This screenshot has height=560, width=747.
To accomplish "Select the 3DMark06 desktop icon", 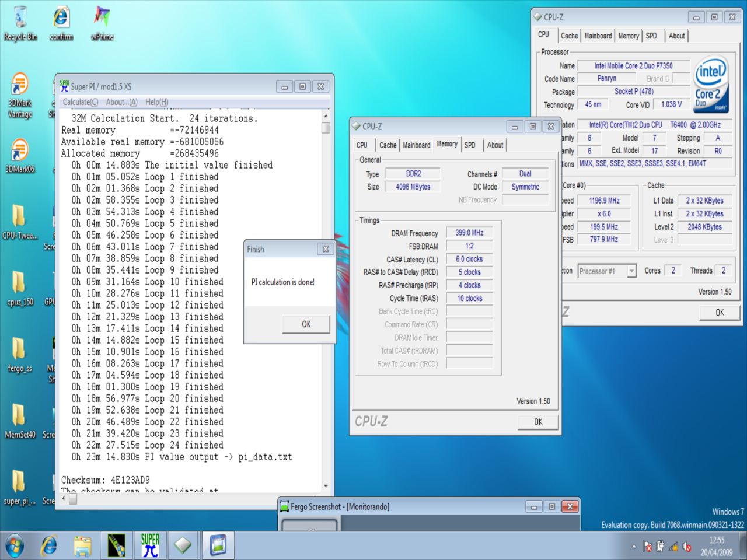I will click(x=20, y=156).
